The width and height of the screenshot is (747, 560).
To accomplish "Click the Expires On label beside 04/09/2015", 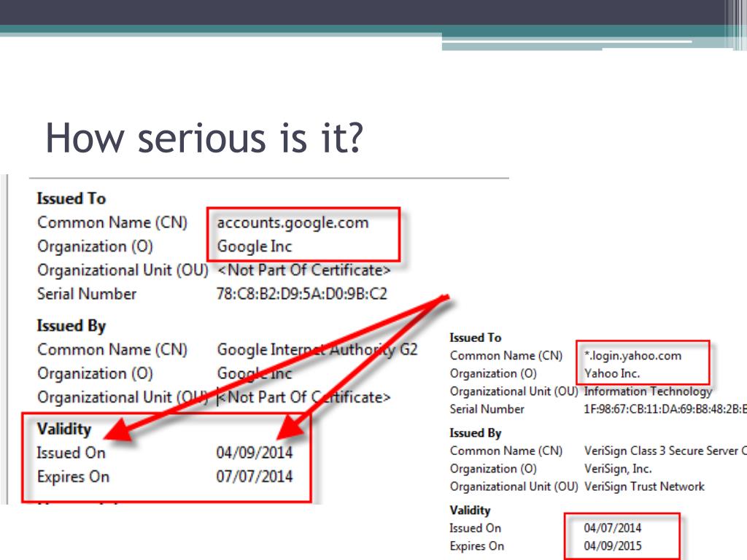I will (477, 545).
